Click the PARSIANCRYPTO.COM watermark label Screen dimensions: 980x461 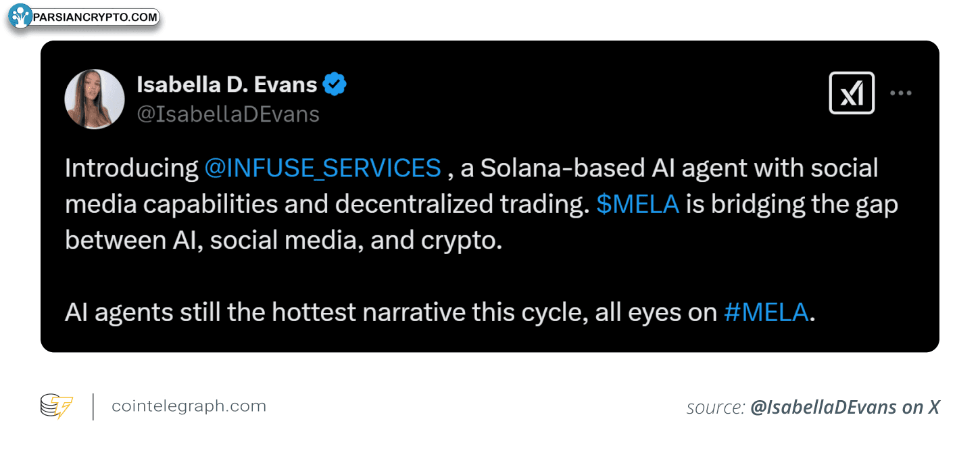point(95,17)
